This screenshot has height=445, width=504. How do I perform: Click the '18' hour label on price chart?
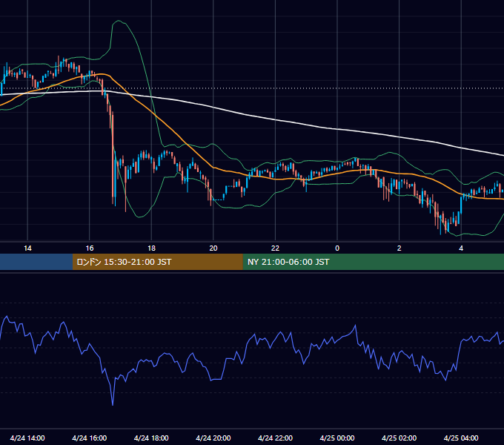[151, 248]
